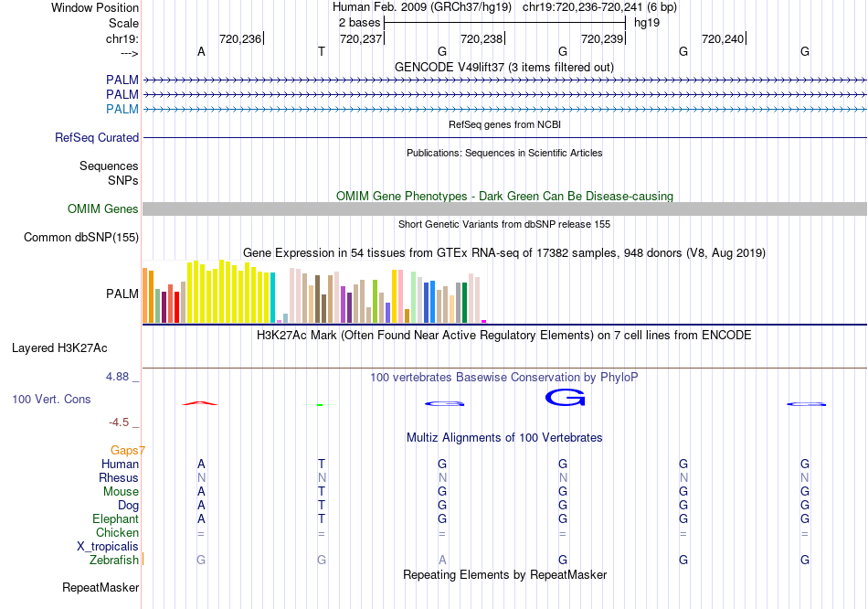This screenshot has width=868, height=609.
Task: Open the Layered H3K27Ac track label
Action: (59, 348)
